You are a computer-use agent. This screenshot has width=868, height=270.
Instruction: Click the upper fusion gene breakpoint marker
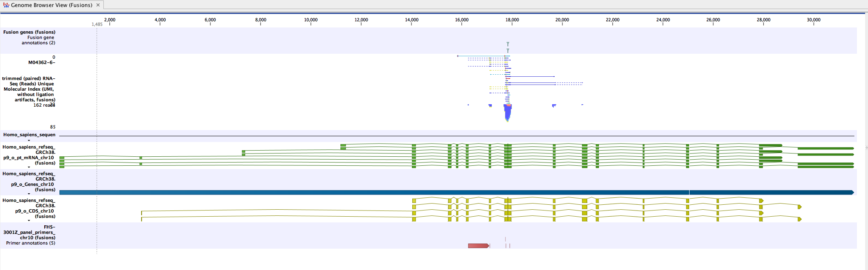(x=508, y=44)
